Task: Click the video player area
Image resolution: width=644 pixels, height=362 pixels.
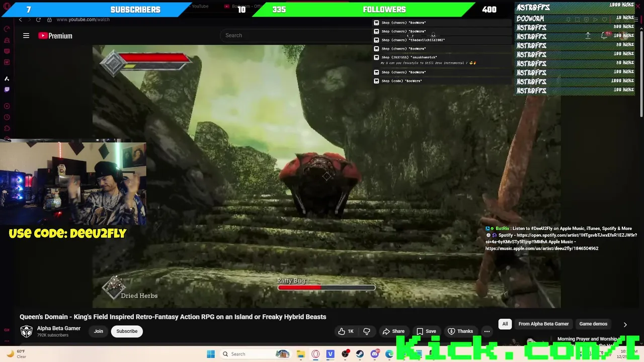Action: click(327, 176)
